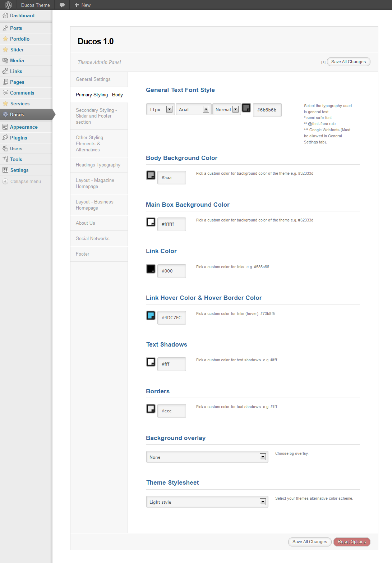This screenshot has width=392, height=563.
Task: Open the Social Networks tab
Action: point(93,238)
